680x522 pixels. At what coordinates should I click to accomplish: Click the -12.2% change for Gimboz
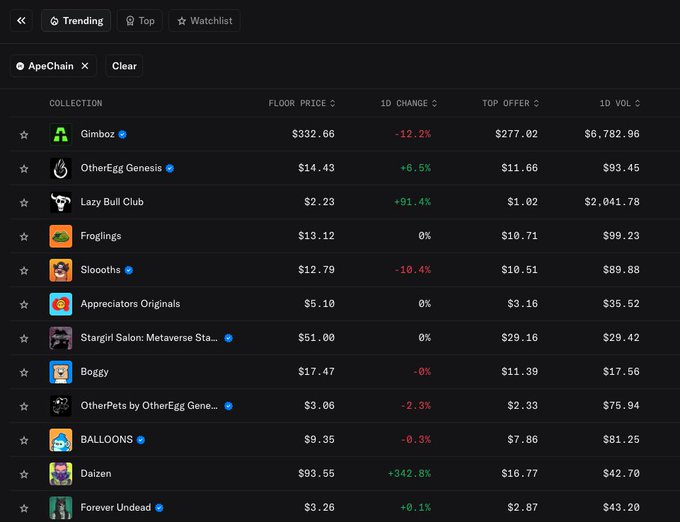(x=412, y=134)
